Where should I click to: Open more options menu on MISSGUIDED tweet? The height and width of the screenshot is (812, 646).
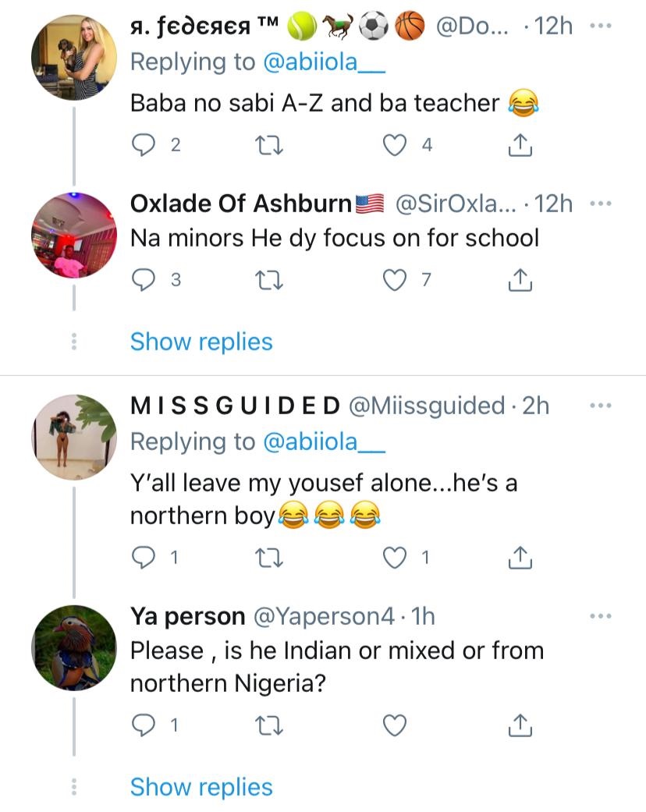pos(601,406)
